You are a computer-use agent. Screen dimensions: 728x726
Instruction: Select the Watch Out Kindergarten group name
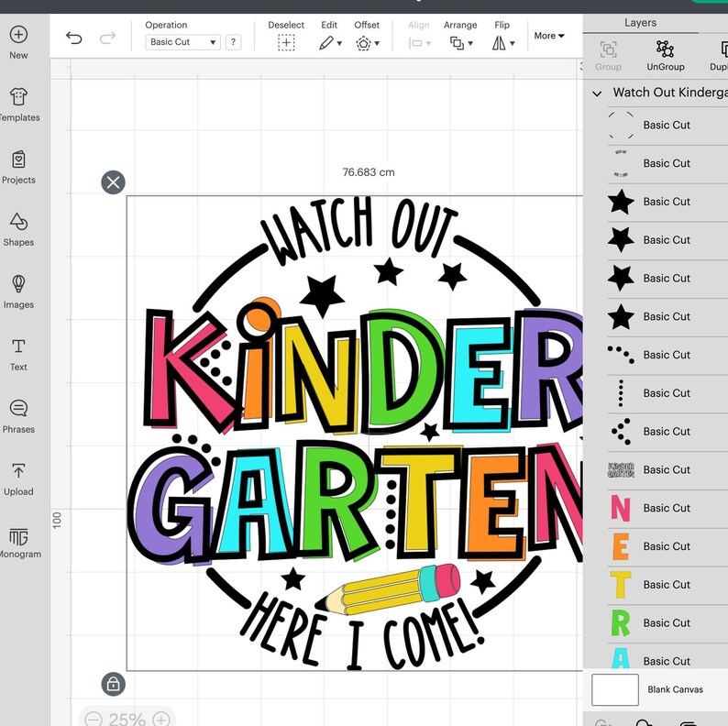(670, 93)
